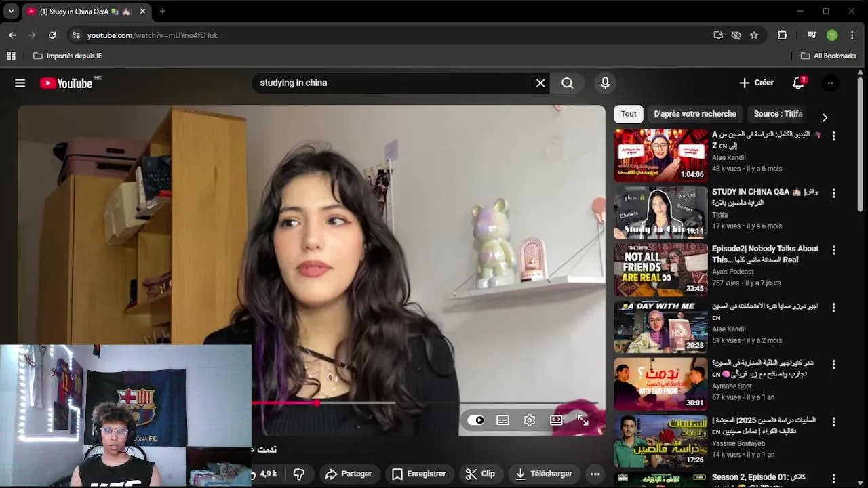Open options for the Season 2, Episode 01 video
The height and width of the screenshot is (488, 868).
(833, 479)
